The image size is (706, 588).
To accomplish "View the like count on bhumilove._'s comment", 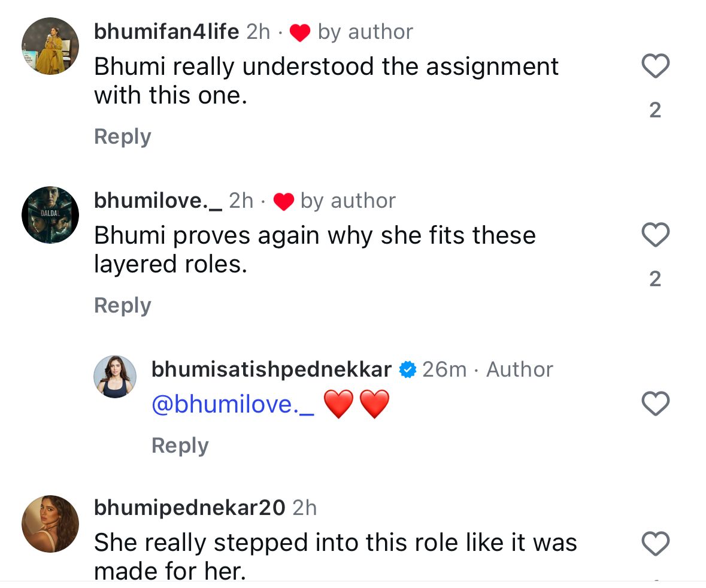I will click(x=655, y=279).
